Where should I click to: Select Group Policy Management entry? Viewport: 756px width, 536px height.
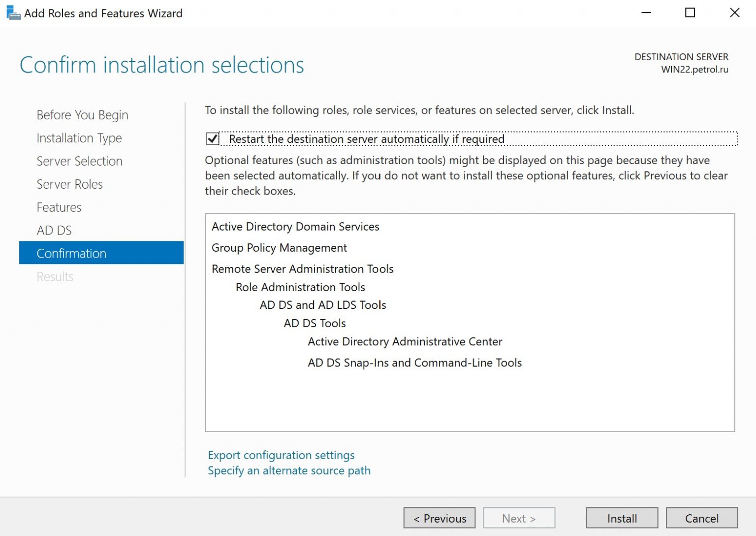279,248
